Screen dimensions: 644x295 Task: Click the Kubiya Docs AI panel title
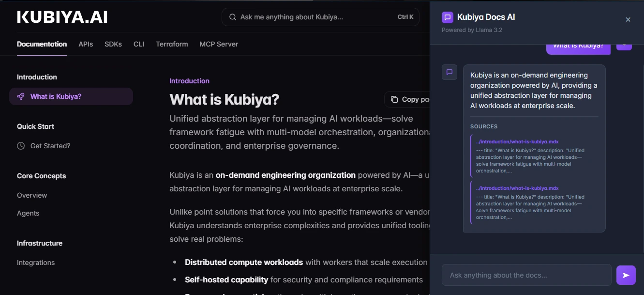tap(486, 17)
